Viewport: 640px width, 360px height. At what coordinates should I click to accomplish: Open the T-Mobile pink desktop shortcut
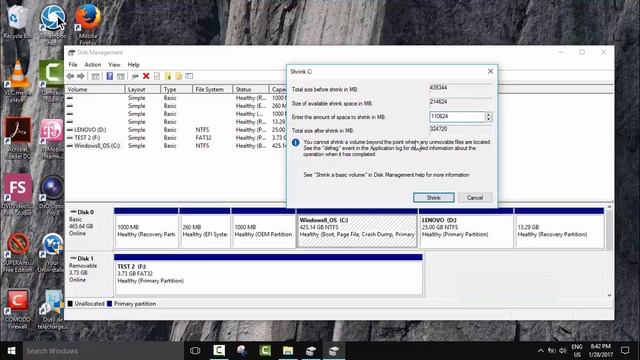[x=52, y=138]
